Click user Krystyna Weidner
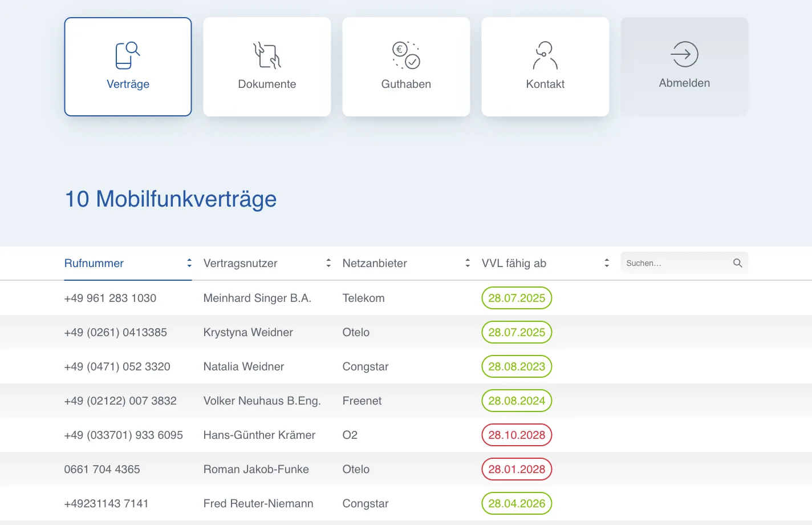 (248, 332)
